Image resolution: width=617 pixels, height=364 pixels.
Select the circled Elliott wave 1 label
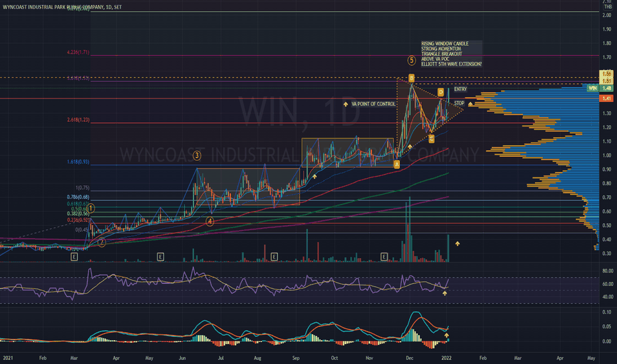91,208
